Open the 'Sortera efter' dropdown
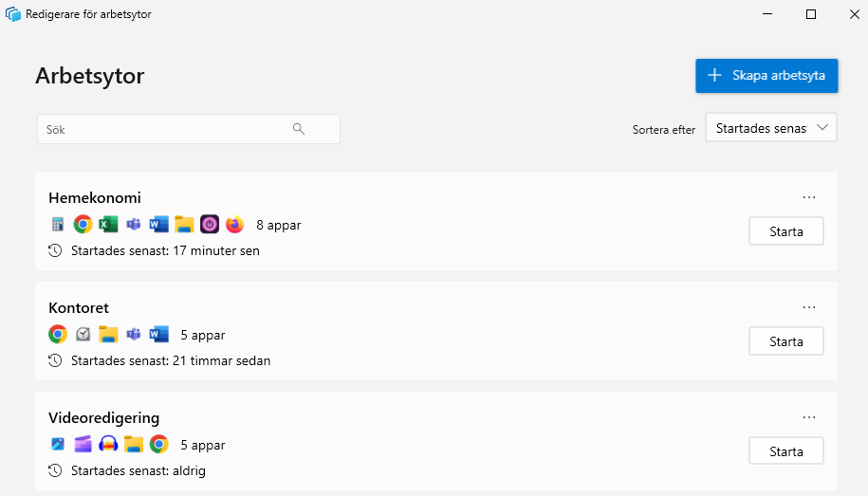Image resolution: width=868 pixels, height=496 pixels. tap(770, 128)
